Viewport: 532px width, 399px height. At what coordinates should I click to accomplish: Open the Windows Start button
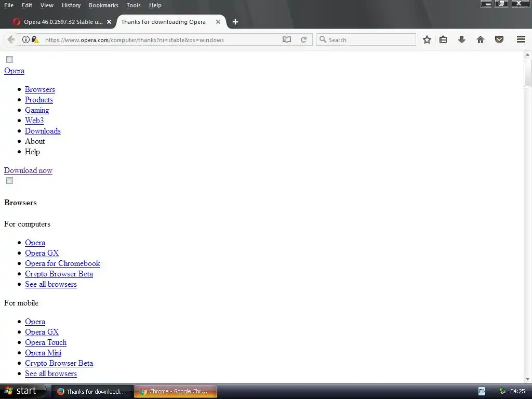coord(22,391)
